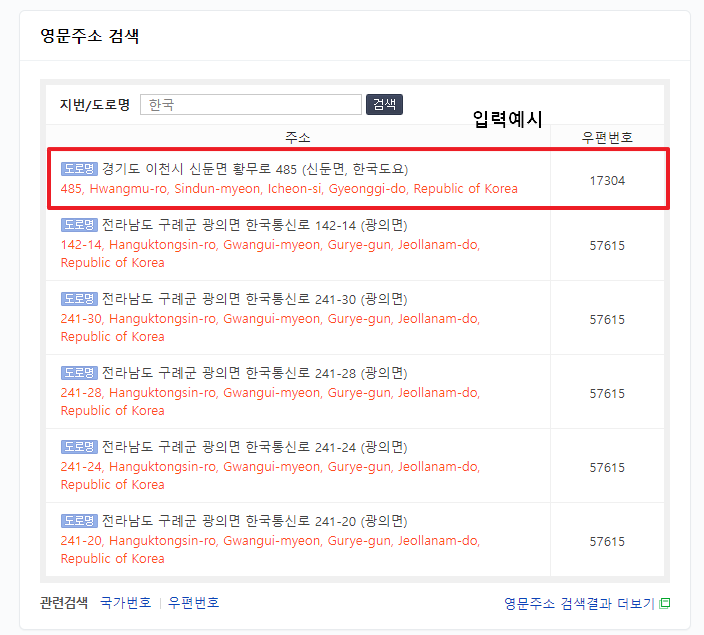Select the 한국통신로 142-14 Korean address
This screenshot has height=635, width=704.
(x=255, y=225)
